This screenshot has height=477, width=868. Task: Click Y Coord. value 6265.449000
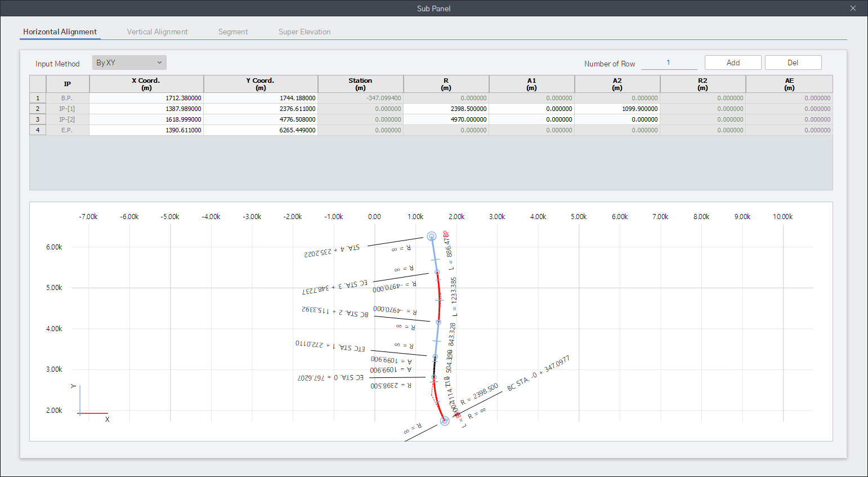261,130
